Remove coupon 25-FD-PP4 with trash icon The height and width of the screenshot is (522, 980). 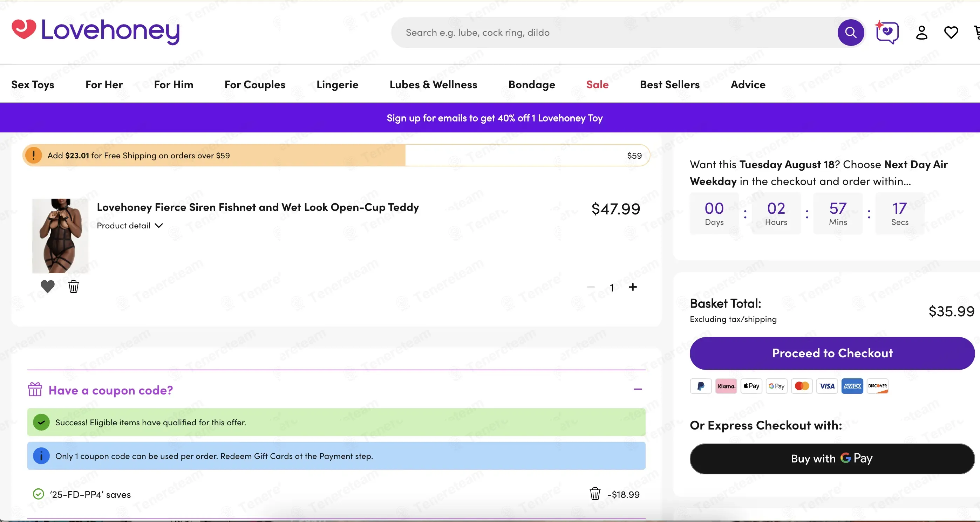[595, 494]
